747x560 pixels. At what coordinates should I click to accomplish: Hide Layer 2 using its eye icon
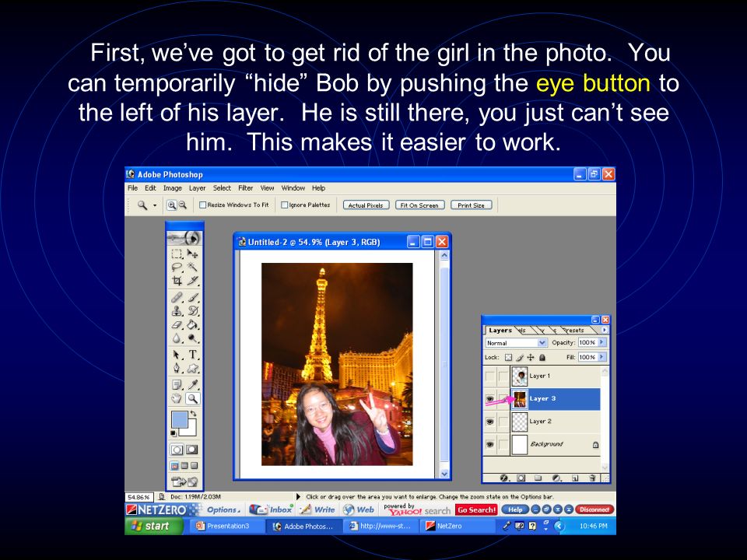(x=489, y=422)
